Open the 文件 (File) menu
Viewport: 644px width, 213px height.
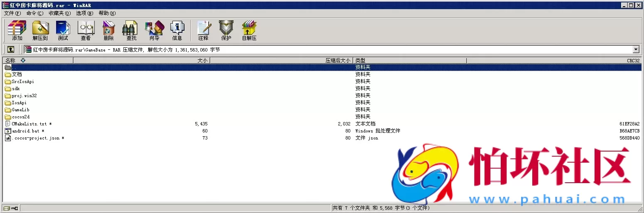pyautogui.click(x=12, y=13)
